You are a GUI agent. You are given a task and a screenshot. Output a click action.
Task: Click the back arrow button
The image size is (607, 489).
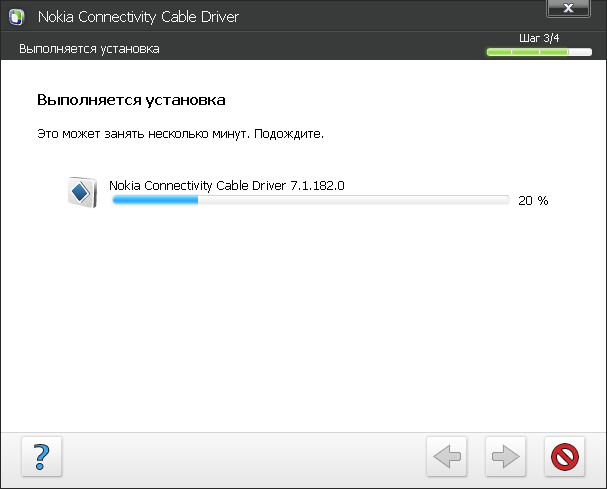pos(447,457)
